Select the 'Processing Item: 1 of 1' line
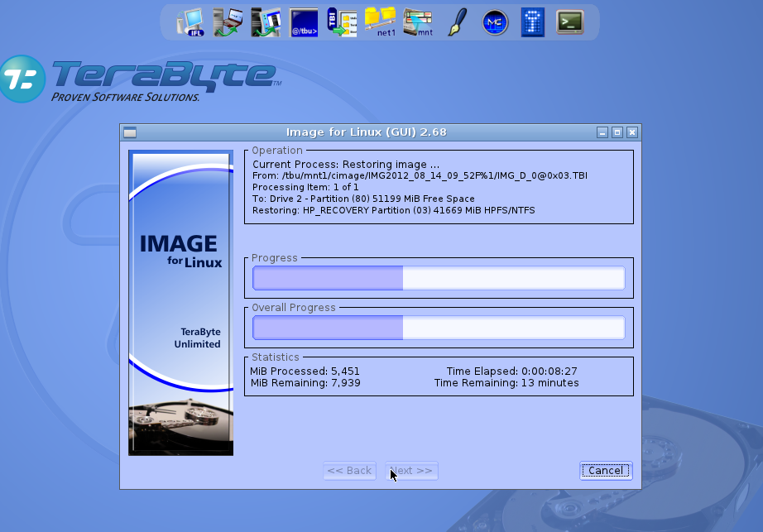The image size is (763, 532). (x=305, y=187)
